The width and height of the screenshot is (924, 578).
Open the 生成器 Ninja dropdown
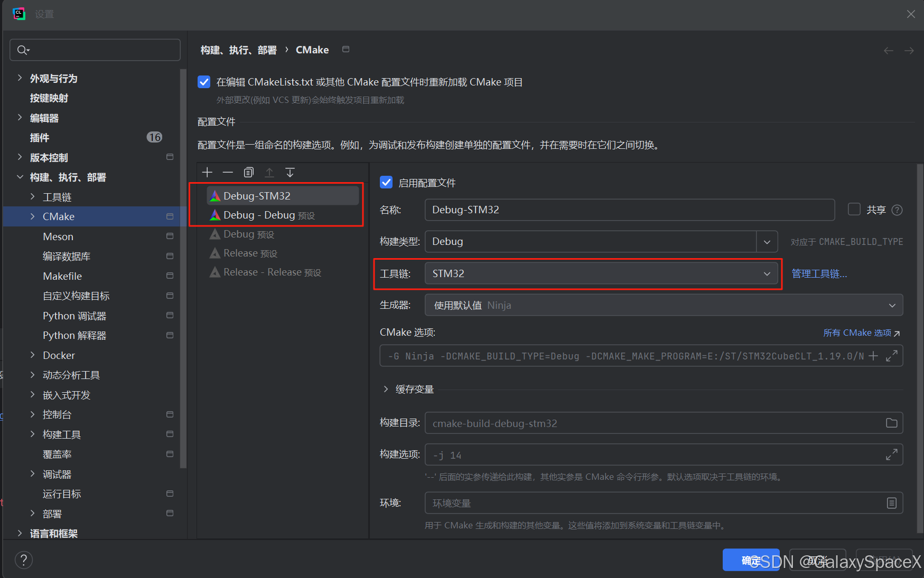664,305
